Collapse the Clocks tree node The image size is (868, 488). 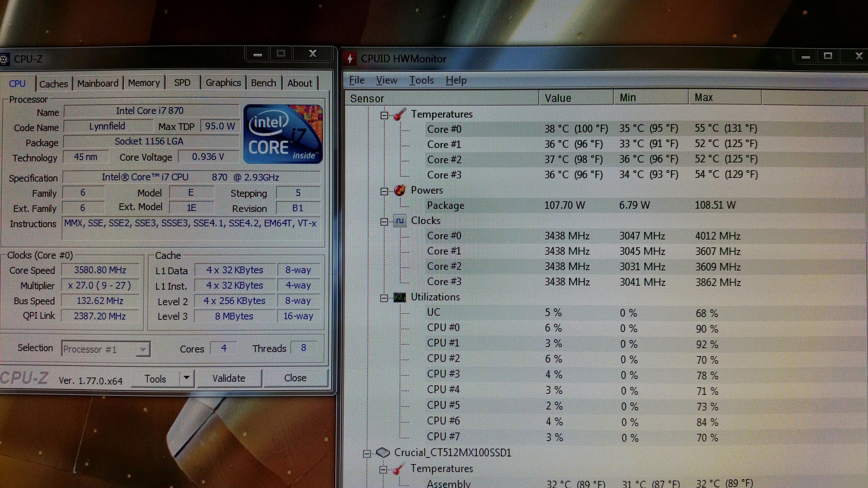384,222
